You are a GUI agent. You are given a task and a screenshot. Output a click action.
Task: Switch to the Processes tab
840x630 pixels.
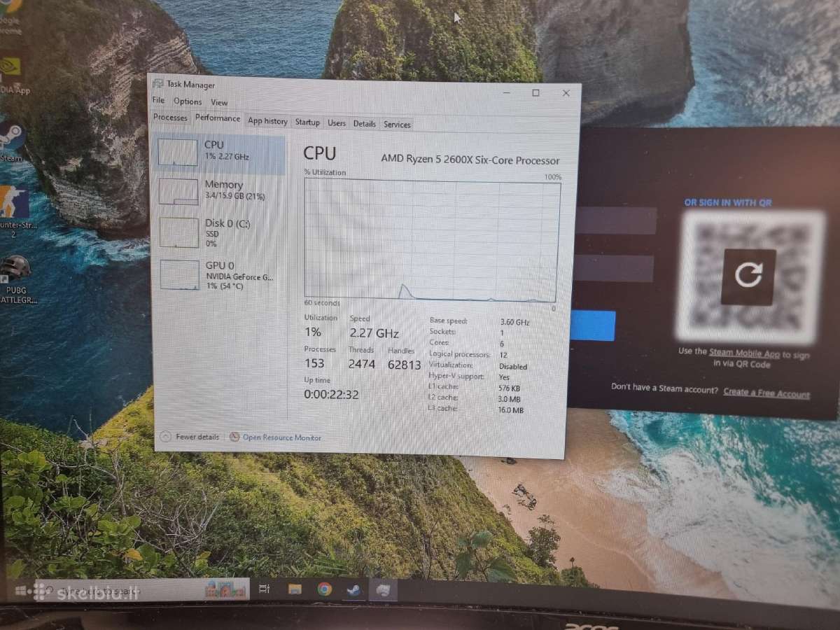pyautogui.click(x=170, y=118)
